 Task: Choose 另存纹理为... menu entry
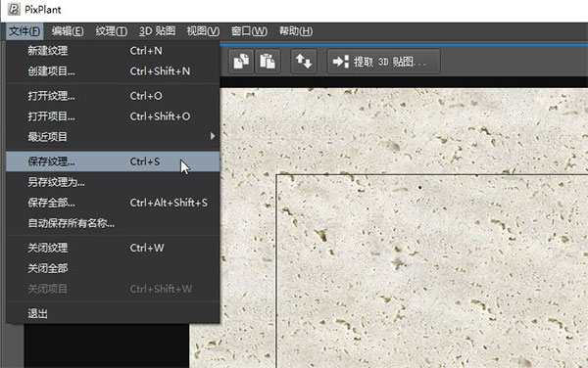coord(113,182)
